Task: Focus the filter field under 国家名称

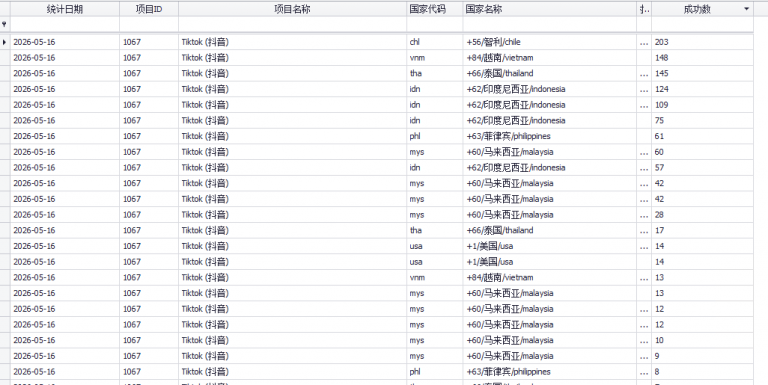Action: click(550, 24)
